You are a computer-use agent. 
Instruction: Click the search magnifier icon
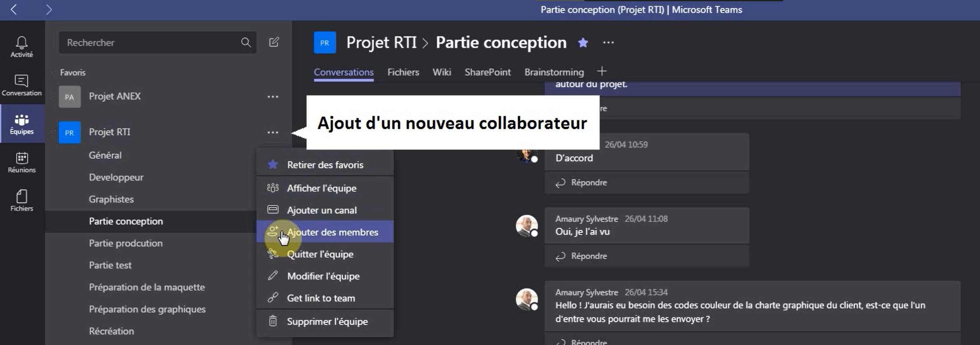246,42
